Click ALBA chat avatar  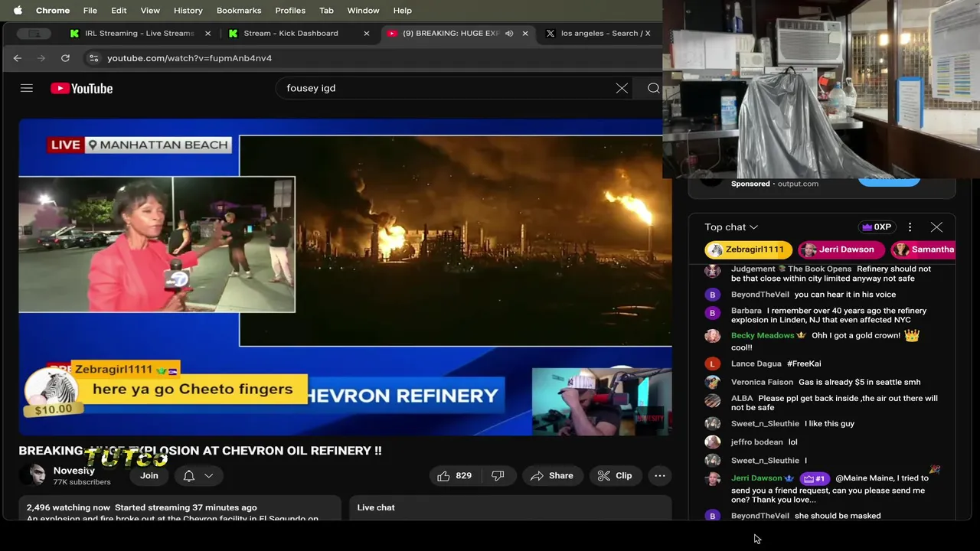pyautogui.click(x=713, y=401)
